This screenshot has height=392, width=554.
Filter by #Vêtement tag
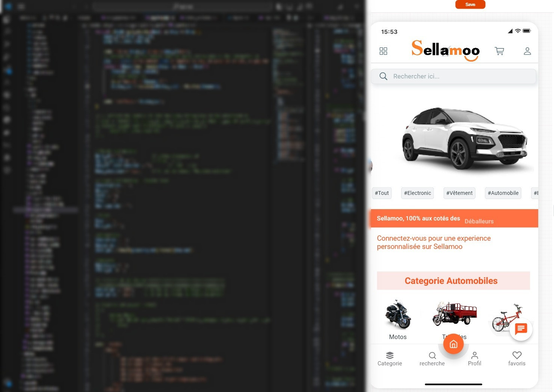pos(459,193)
